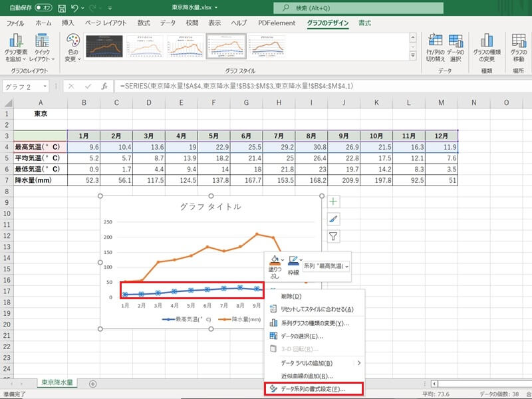Click the chart filter funnel button
The height and width of the screenshot is (399, 532).
pyautogui.click(x=334, y=235)
